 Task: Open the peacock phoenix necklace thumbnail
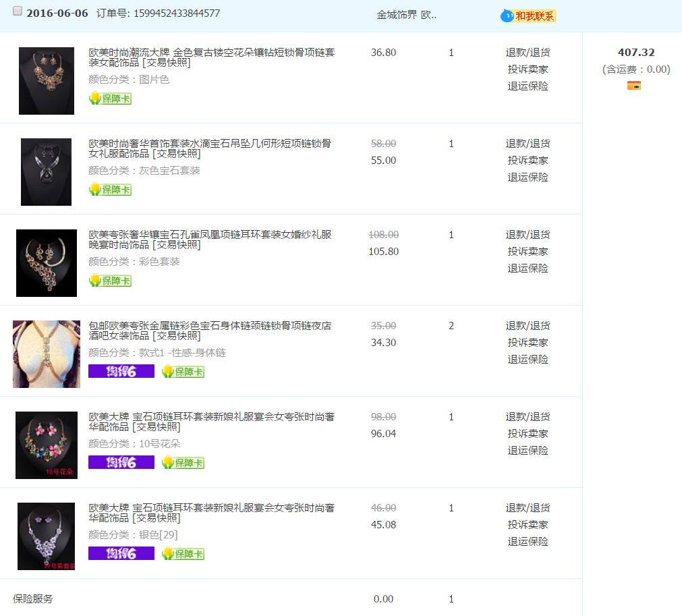tap(47, 263)
